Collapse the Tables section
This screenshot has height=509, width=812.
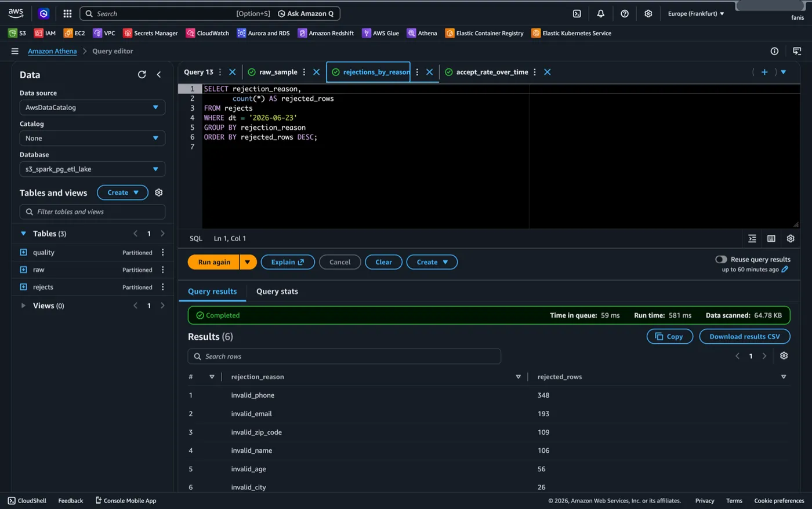tap(23, 234)
